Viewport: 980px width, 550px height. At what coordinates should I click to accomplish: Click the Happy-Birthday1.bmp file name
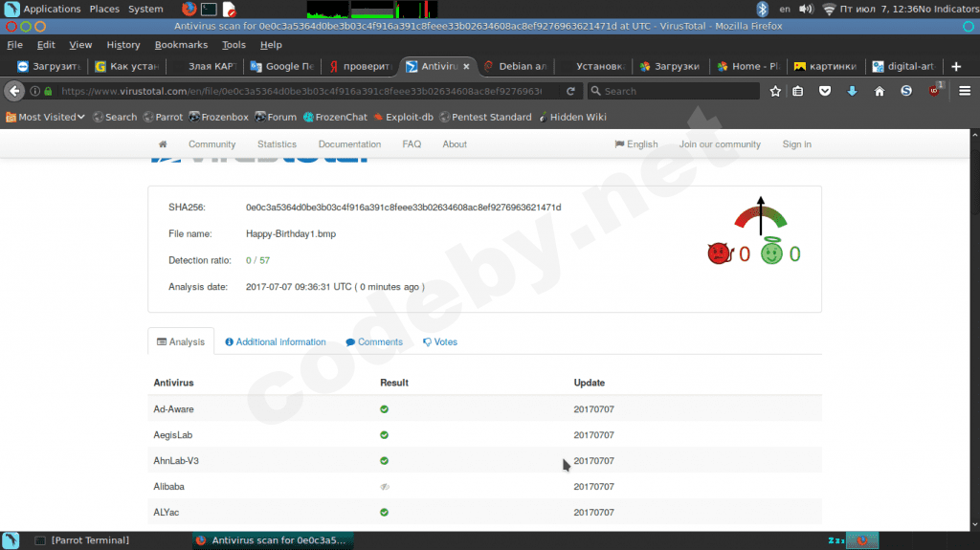pyautogui.click(x=291, y=233)
